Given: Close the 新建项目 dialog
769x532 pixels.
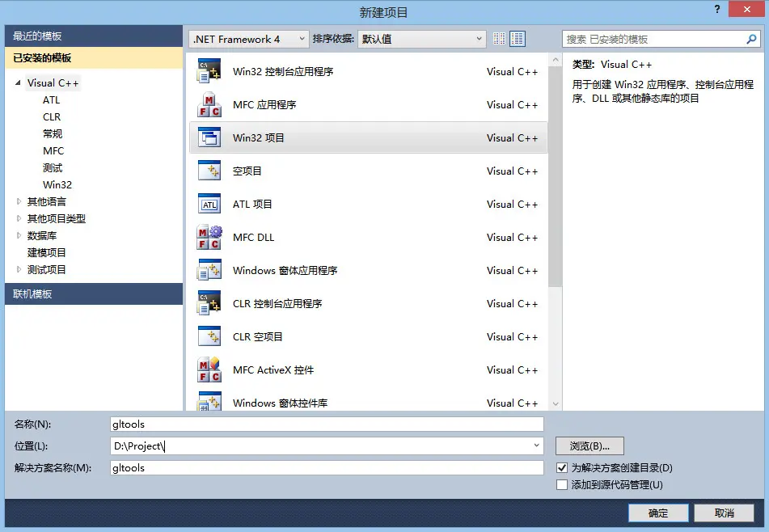Looking at the screenshot, I should 746,9.
